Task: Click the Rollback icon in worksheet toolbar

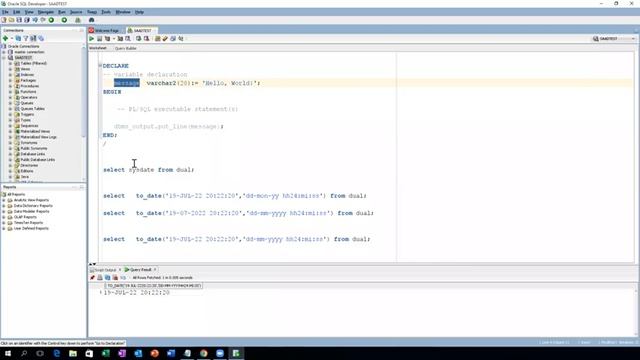Action: 147,39
